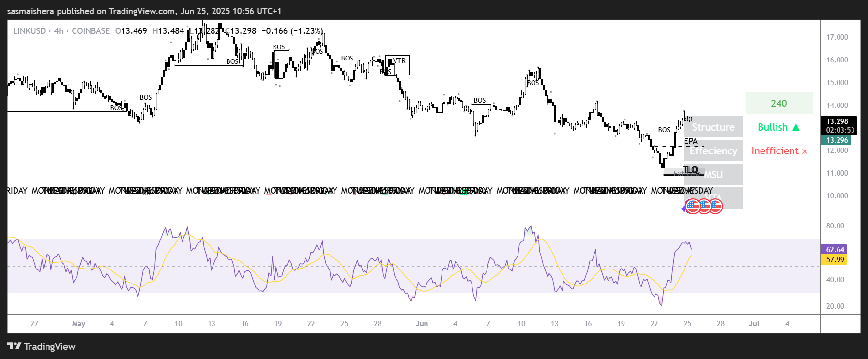Click the EPA dashed line label

pyautogui.click(x=690, y=141)
